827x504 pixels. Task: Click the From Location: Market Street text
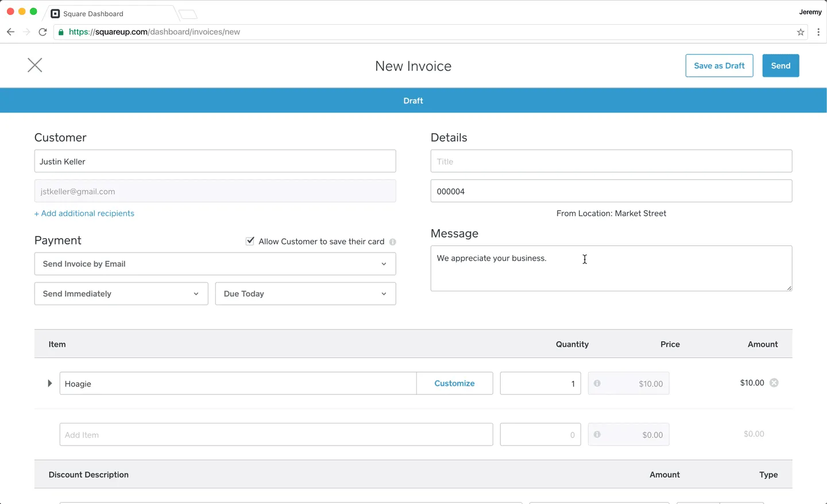[611, 214]
